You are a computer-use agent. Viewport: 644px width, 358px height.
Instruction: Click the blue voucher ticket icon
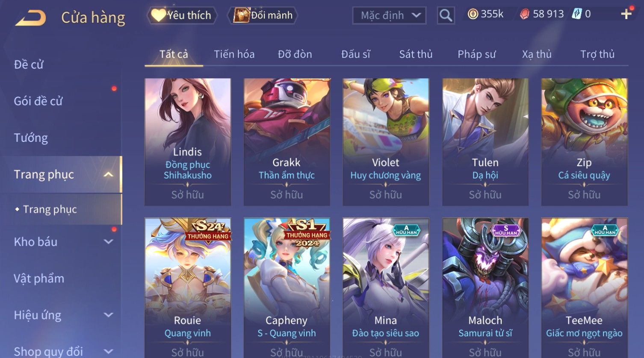(x=577, y=14)
